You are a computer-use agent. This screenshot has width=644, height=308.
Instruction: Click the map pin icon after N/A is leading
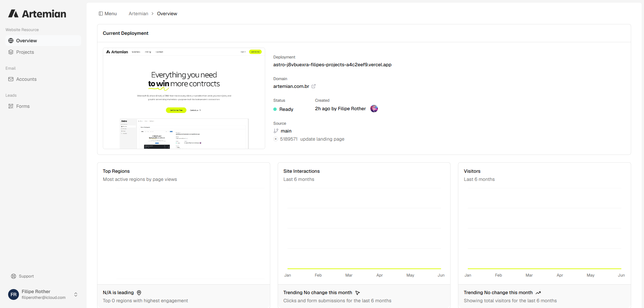click(x=139, y=293)
